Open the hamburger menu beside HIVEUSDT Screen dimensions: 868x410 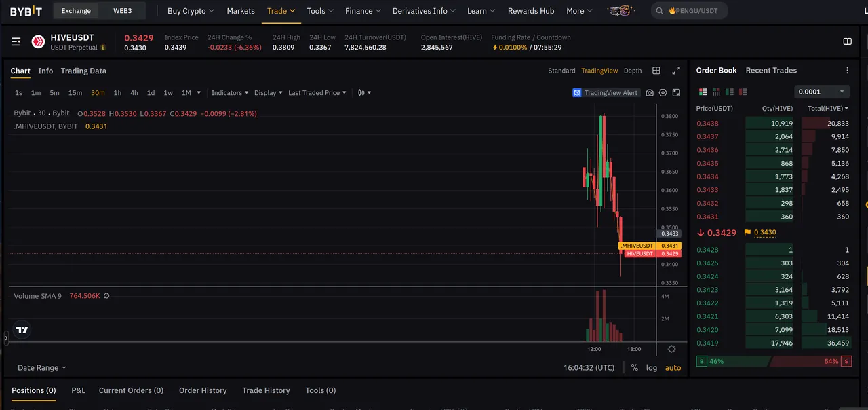[16, 42]
